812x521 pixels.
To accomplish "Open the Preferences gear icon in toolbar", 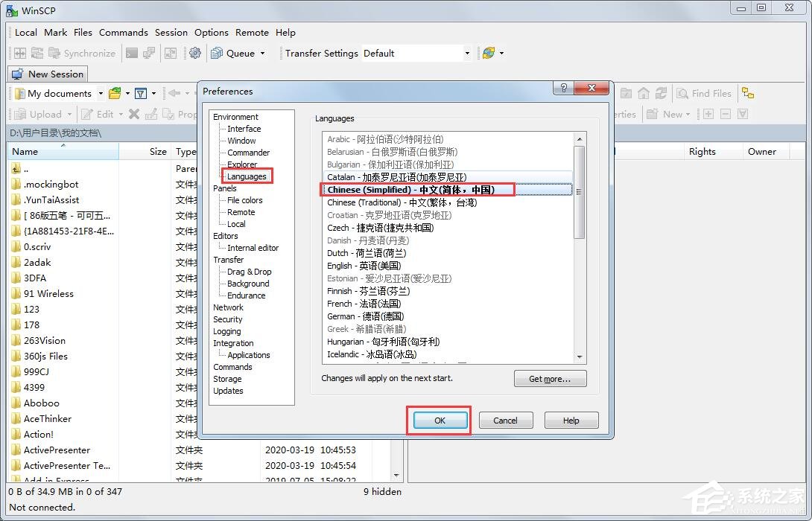I will tap(195, 53).
